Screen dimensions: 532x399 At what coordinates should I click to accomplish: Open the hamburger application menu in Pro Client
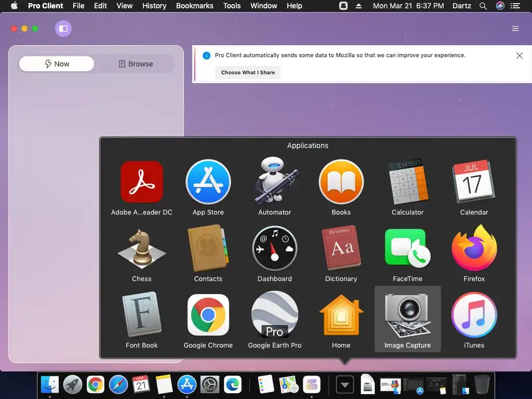[x=515, y=29]
